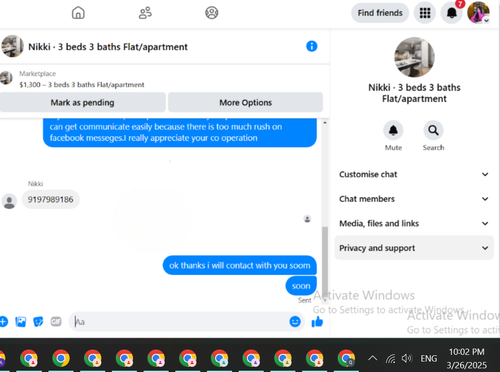Expand the Customise chat section
The image size is (500, 372).
click(414, 174)
